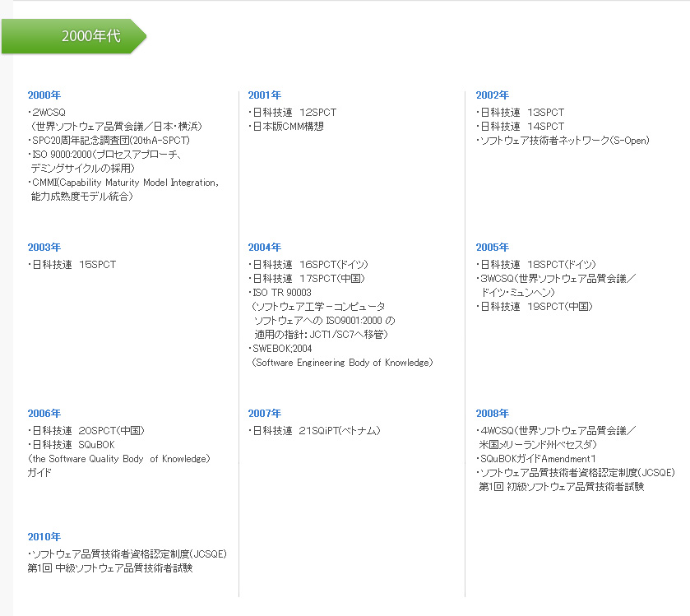Click the 2003年 year heading
690x616 pixels.
pyautogui.click(x=44, y=248)
